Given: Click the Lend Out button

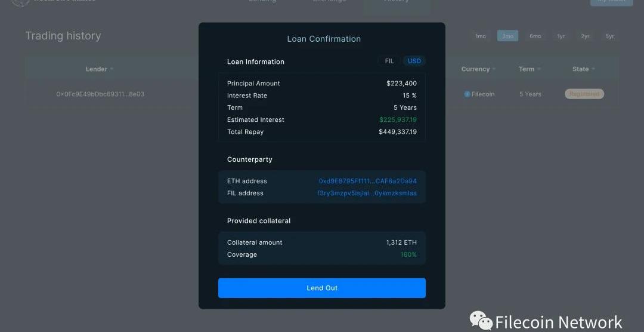Looking at the screenshot, I should [x=321, y=288].
